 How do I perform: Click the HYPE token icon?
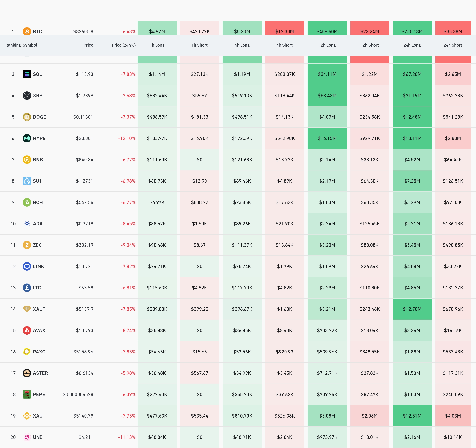27,138
